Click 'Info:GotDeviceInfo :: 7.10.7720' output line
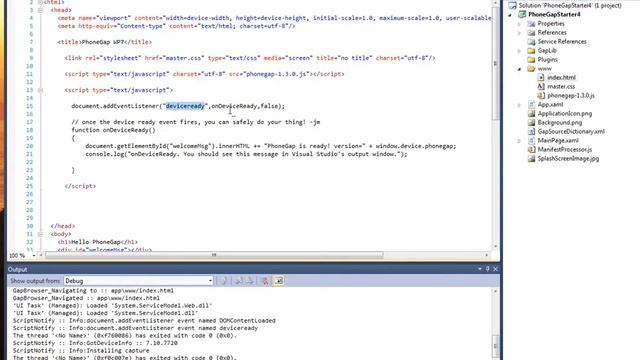The image size is (640, 360). tap(95, 343)
